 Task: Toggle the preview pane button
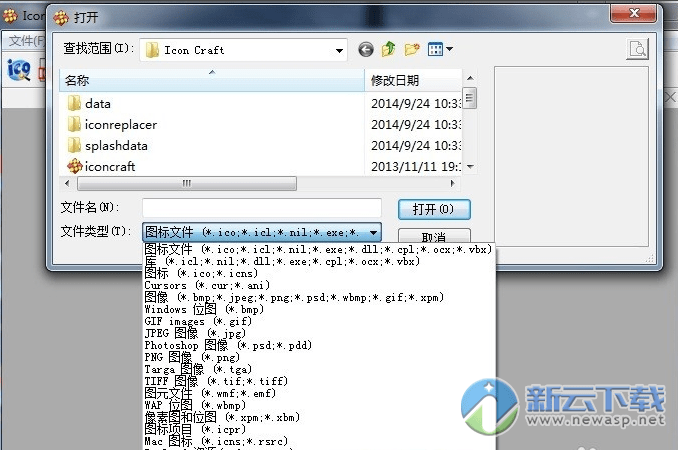tap(637, 49)
